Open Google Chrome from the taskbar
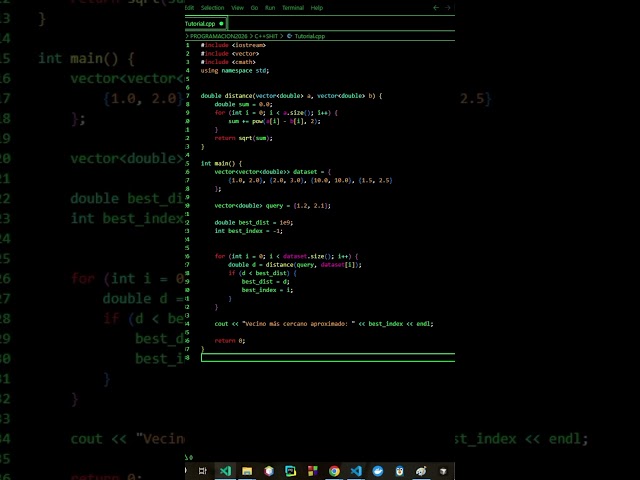Image resolution: width=640 pixels, height=480 pixels. click(334, 471)
